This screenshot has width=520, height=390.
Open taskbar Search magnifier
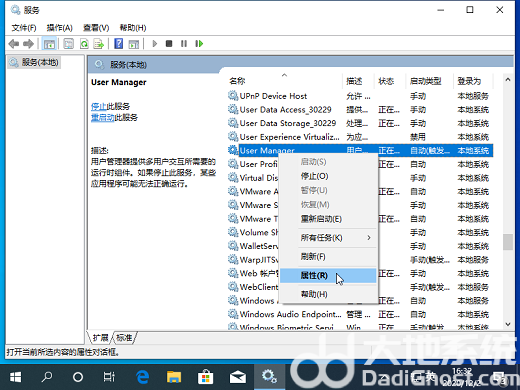click(x=47, y=377)
